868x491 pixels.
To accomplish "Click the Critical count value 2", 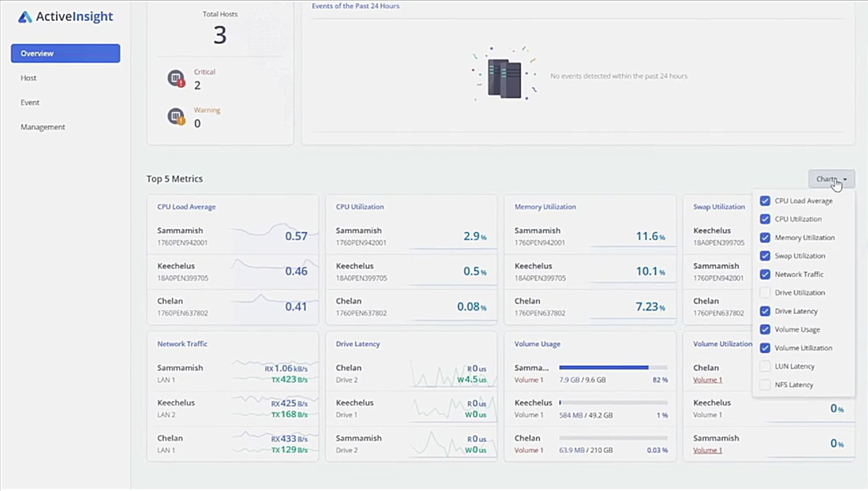I will coord(197,85).
